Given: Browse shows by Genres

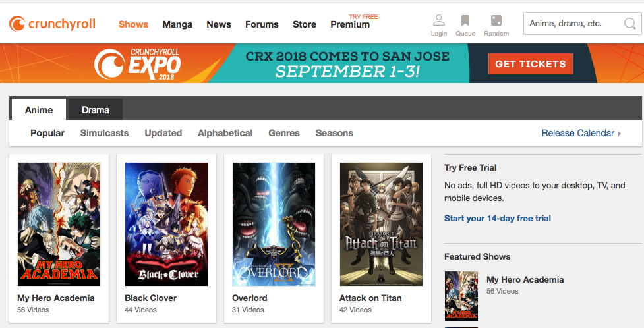Looking at the screenshot, I should (x=284, y=133).
